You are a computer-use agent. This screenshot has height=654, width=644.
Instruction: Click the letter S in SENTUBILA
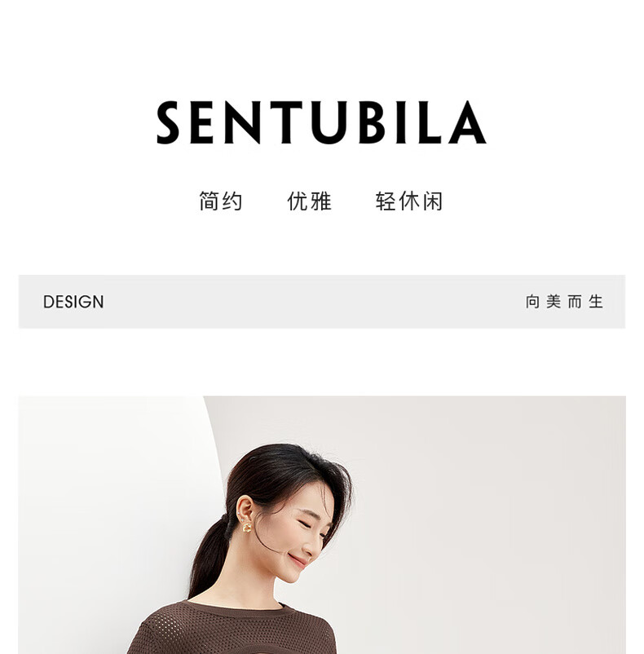tap(168, 122)
